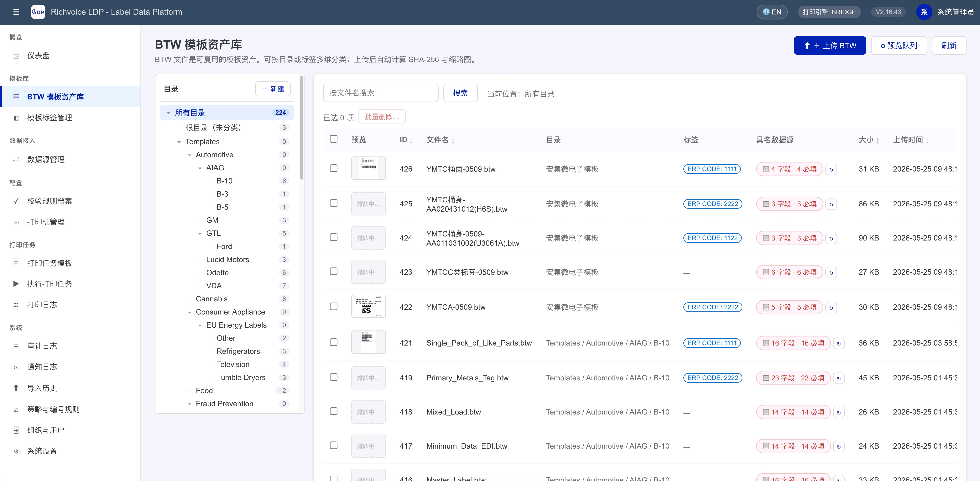Open 执行打印任务 in sidebar
The image size is (980, 481).
[x=71, y=284]
